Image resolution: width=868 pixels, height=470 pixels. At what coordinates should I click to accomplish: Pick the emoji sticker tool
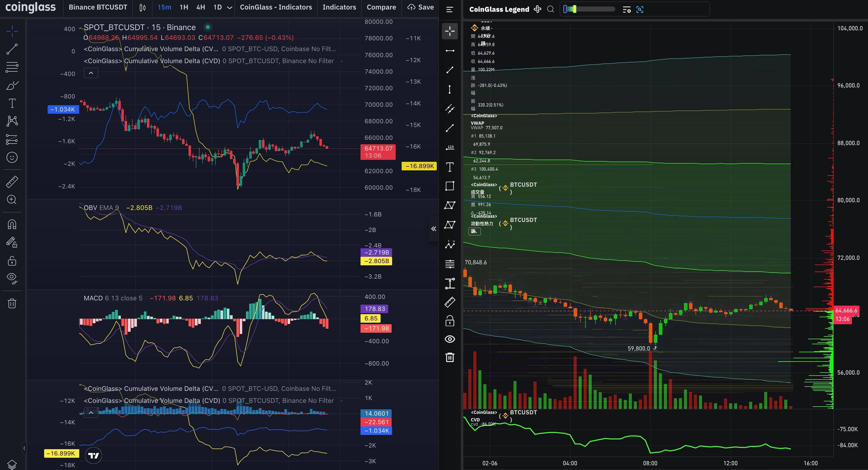(x=12, y=158)
